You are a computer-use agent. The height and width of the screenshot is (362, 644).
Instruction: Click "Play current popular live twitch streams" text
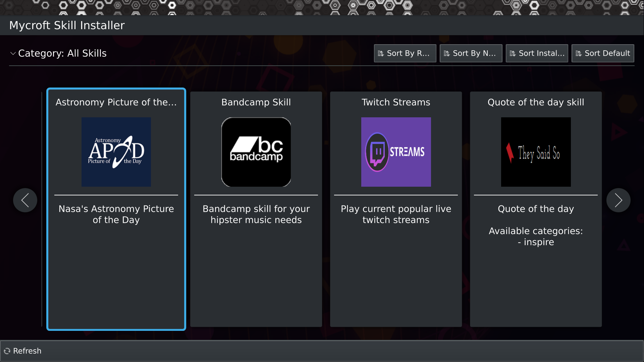[x=396, y=214]
